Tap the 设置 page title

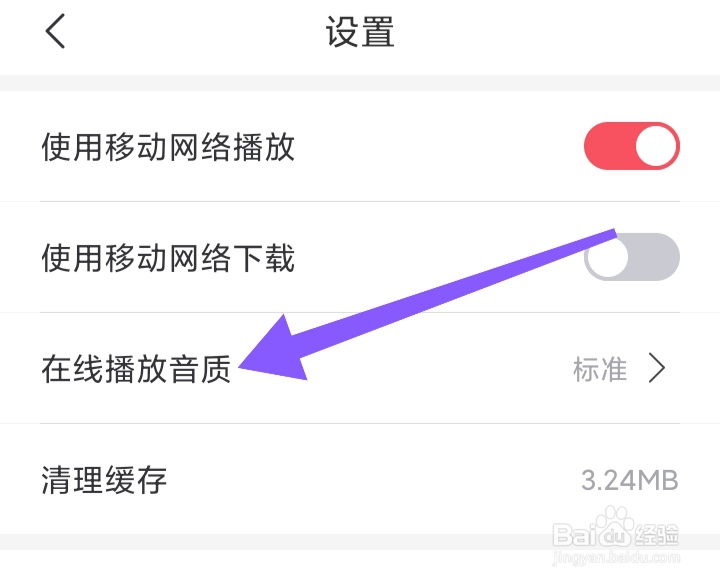tap(360, 31)
